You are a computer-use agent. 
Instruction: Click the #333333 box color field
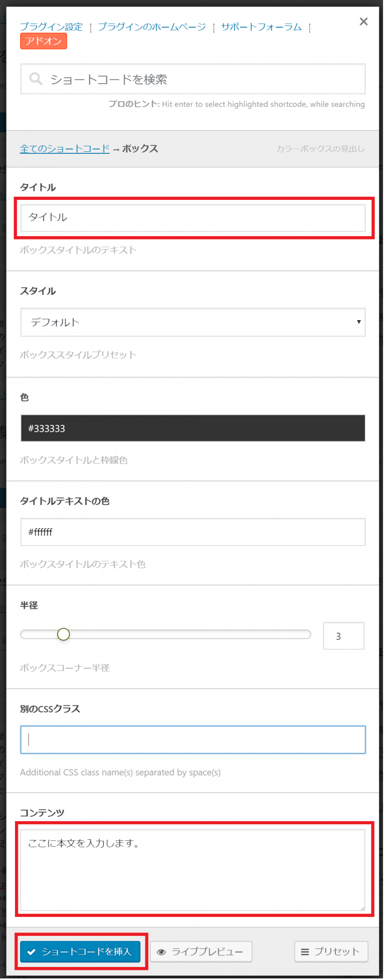(x=192, y=428)
